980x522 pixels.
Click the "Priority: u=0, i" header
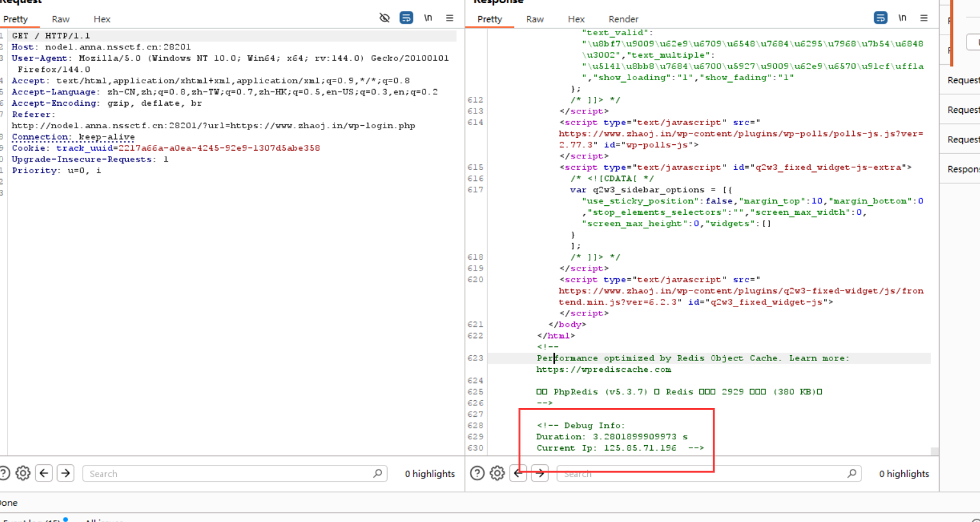point(56,171)
